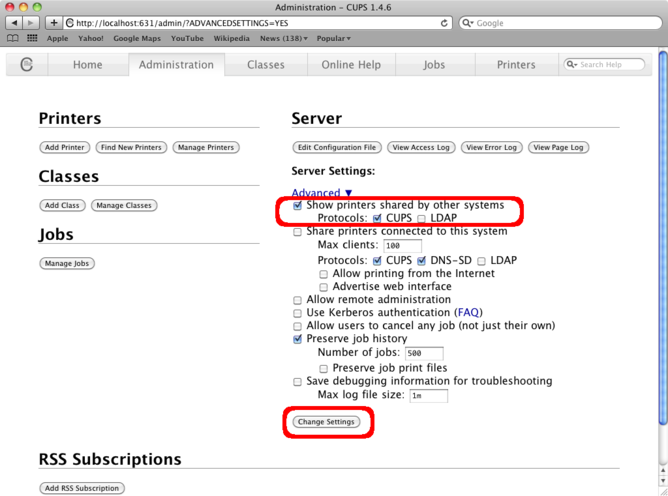The width and height of the screenshot is (668, 496).
Task: Click the CUPS logo icon
Action: pyautogui.click(x=26, y=65)
